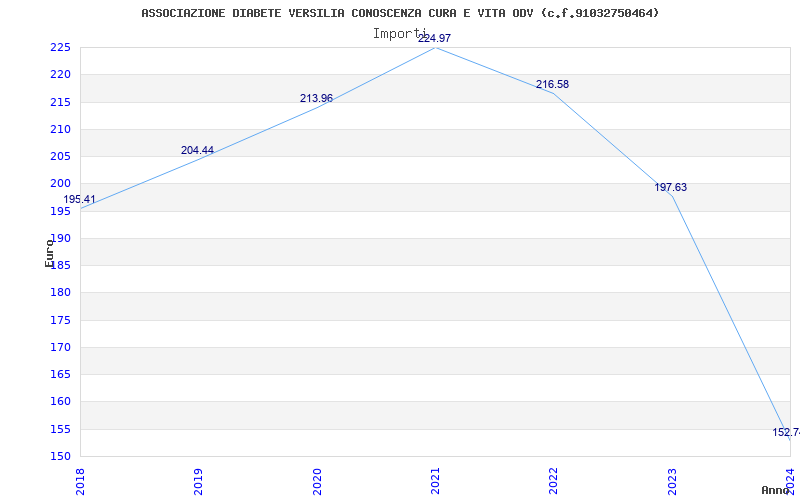Select the 2020 x-axis tick label
The width and height of the screenshot is (800, 500).
(x=317, y=482)
